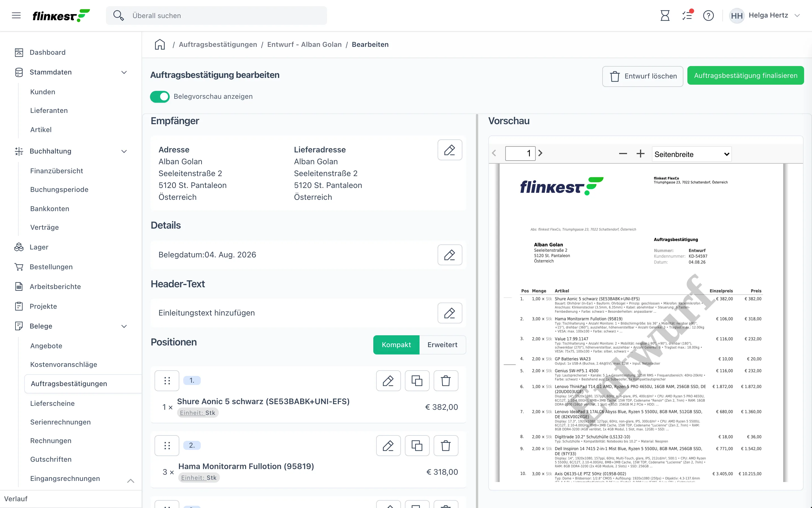Viewport: 812px width, 508px height.
Task: Grab drag handle of position 1
Action: pyautogui.click(x=167, y=381)
